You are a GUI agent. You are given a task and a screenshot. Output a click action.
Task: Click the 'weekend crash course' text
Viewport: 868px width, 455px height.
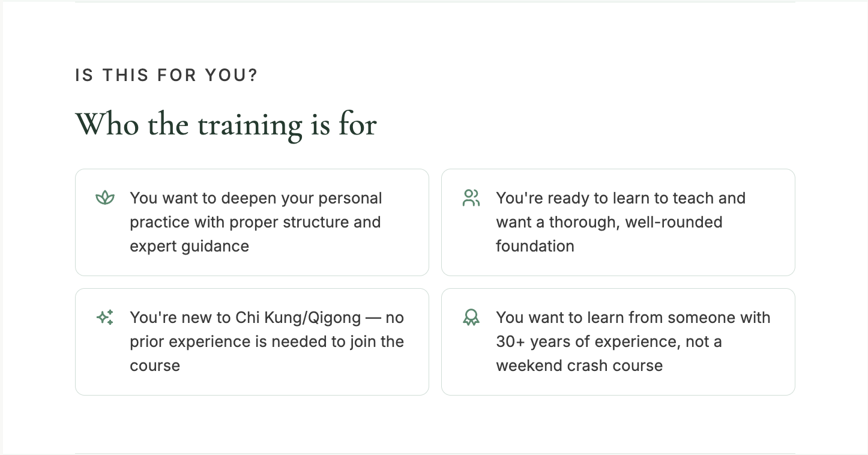point(579,366)
